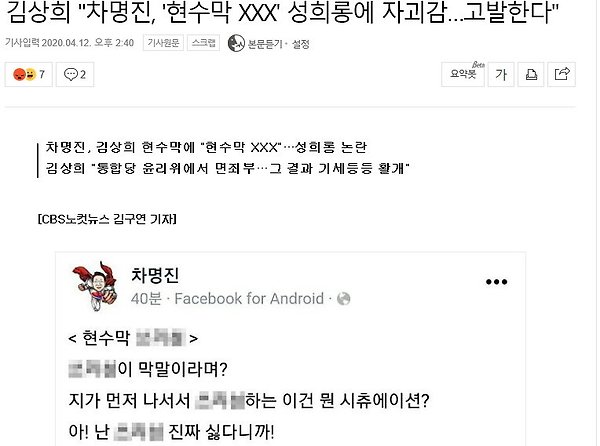Image resolution: width=600 pixels, height=446 pixels.
Task: Open the comments bubble showing 2
Action: 75,74
